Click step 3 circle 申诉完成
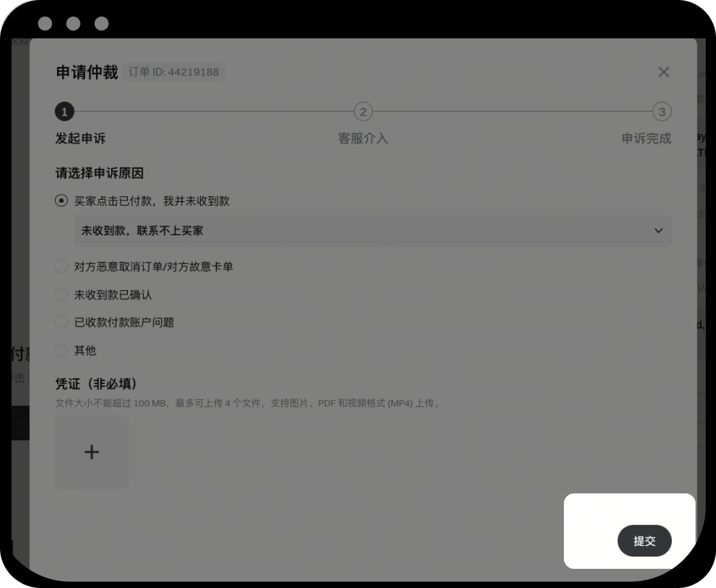 (x=662, y=112)
